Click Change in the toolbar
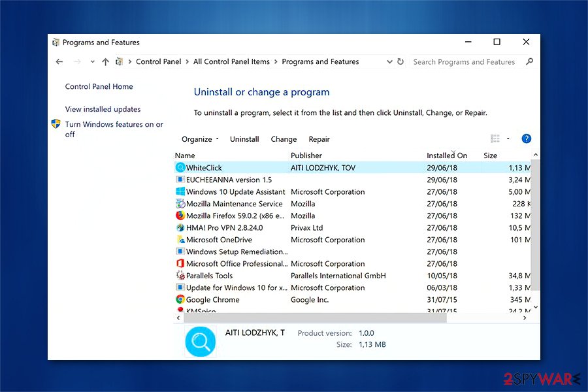The image size is (588, 392). coord(284,139)
